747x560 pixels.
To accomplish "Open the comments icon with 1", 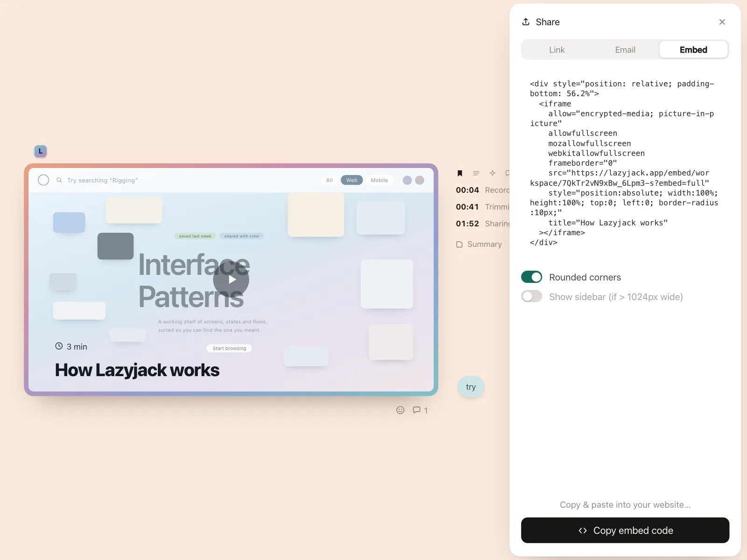I will click(x=420, y=410).
